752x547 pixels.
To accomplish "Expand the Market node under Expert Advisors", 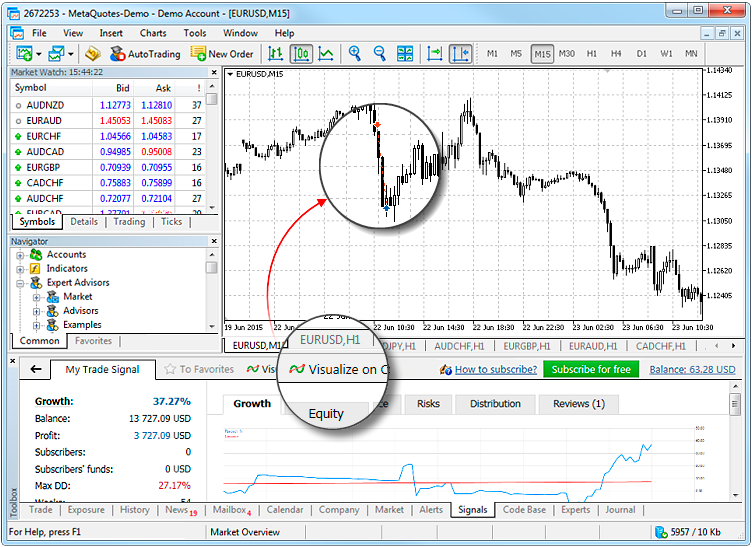I will 36,297.
